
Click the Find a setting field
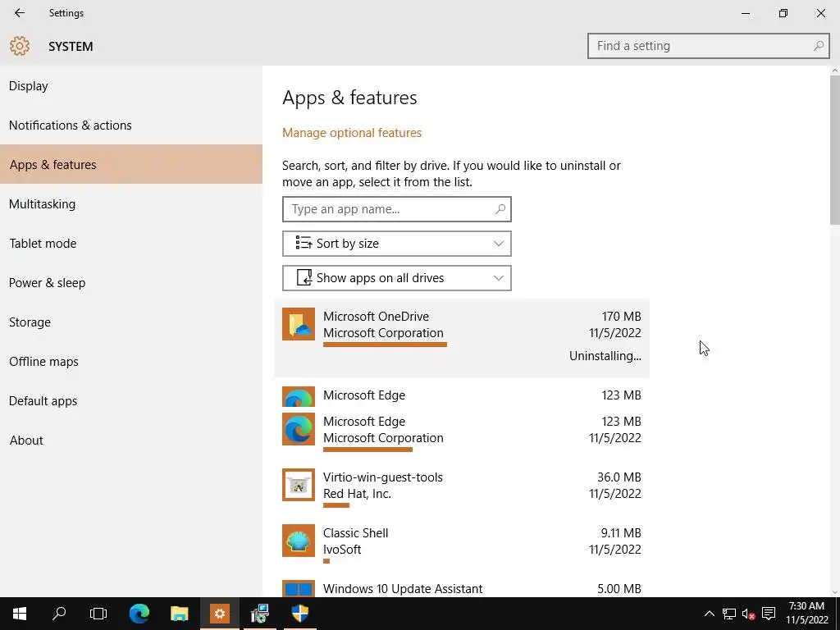click(708, 46)
